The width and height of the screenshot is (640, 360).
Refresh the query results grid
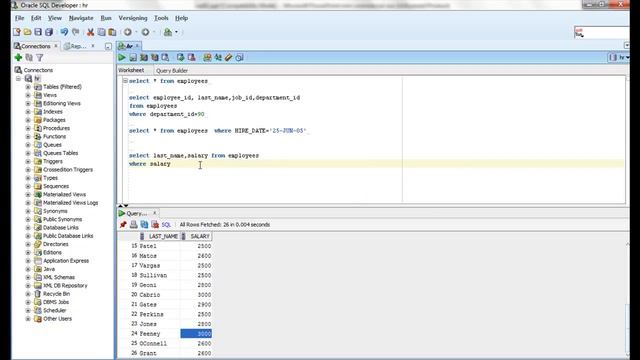tap(144, 224)
